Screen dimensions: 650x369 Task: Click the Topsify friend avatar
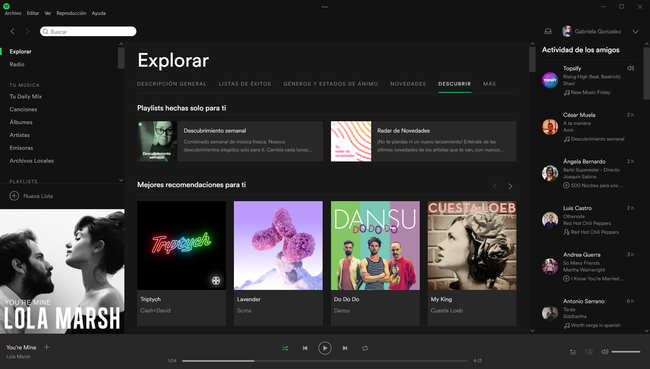(x=550, y=80)
